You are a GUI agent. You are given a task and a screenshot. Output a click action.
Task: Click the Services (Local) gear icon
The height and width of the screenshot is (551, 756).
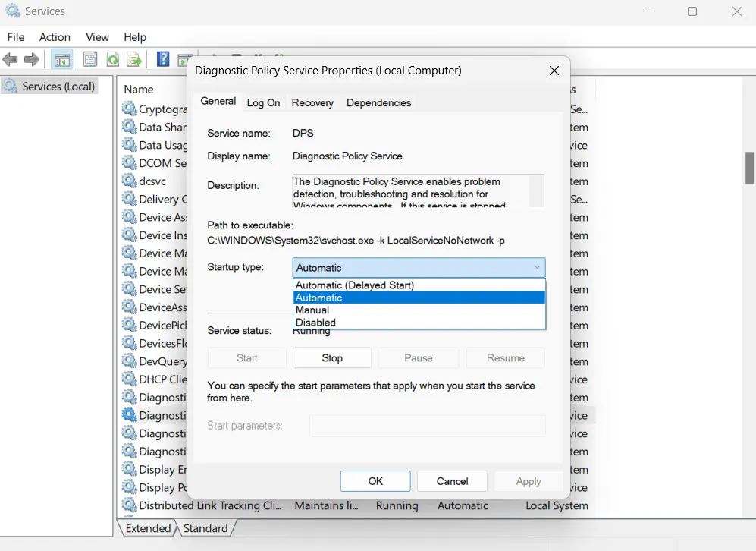[11, 86]
